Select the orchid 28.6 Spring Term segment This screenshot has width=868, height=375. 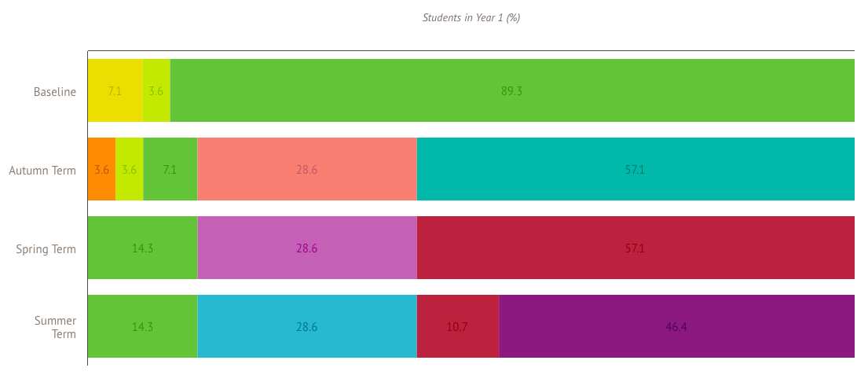[306, 248]
